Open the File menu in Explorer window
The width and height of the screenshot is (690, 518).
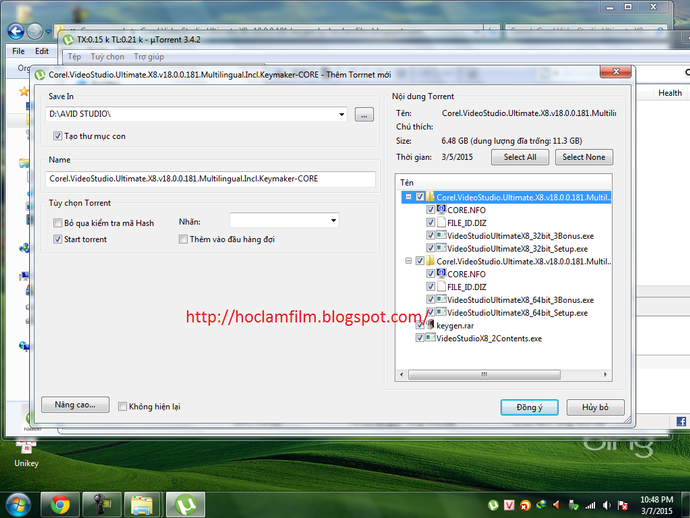tap(18, 51)
